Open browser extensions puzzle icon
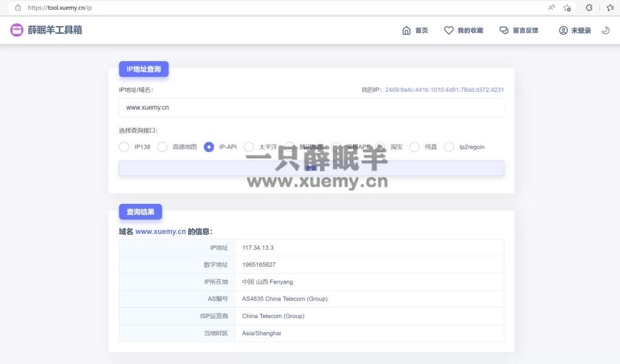The height and width of the screenshot is (364, 620). pyautogui.click(x=589, y=7)
